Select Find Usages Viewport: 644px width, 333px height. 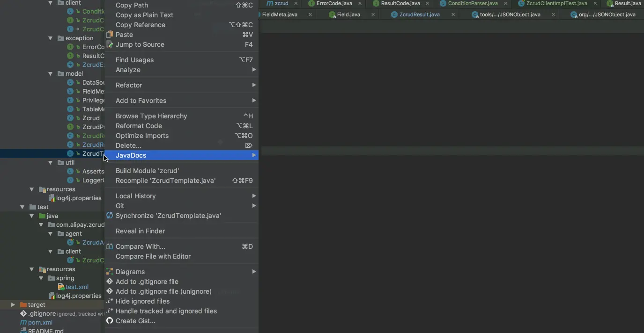click(181, 60)
